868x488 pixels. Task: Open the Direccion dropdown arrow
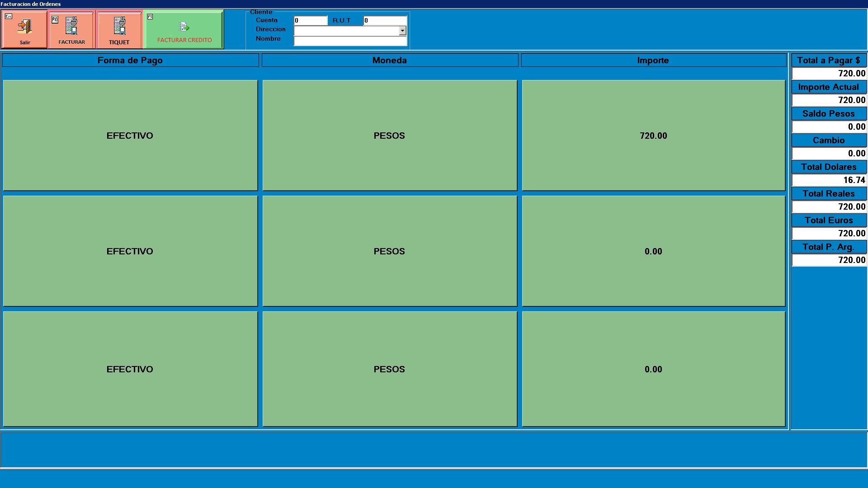(x=402, y=31)
